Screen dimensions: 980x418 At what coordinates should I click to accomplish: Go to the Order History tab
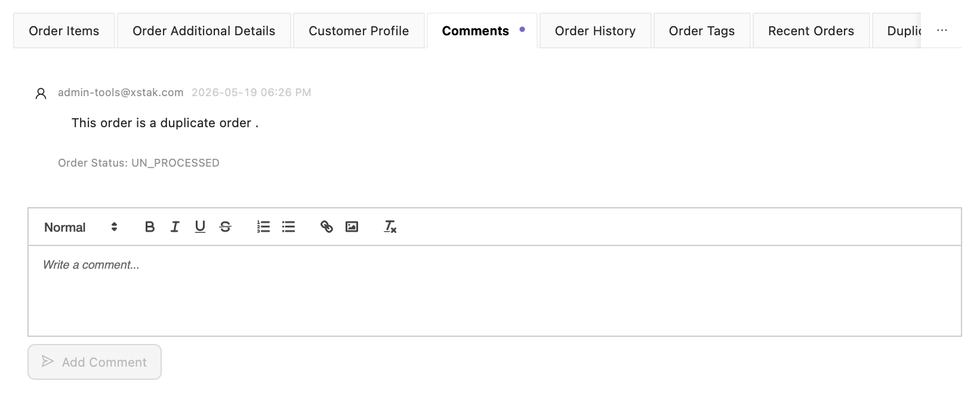coord(595,31)
